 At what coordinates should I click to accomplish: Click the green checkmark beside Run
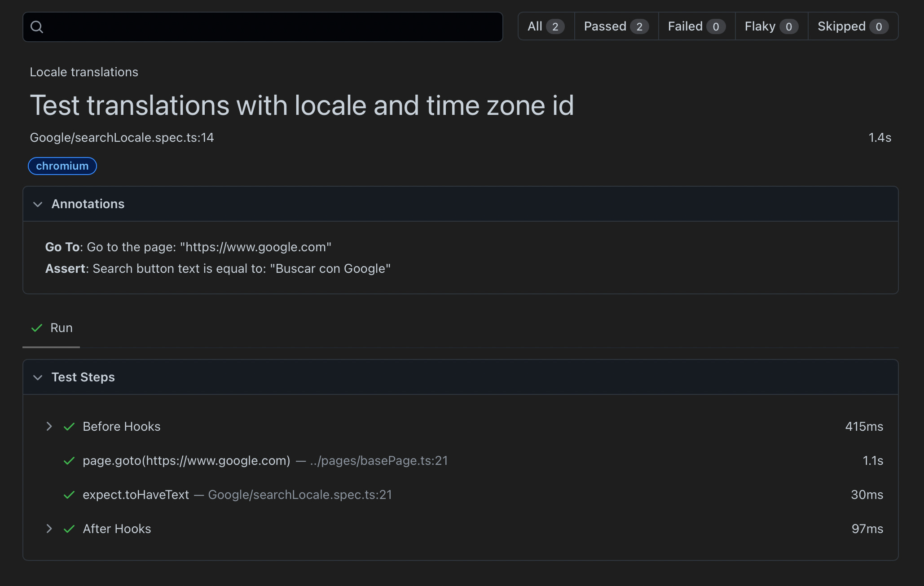click(x=37, y=328)
